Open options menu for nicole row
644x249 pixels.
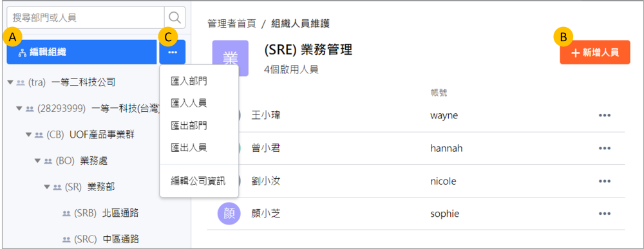tap(605, 181)
